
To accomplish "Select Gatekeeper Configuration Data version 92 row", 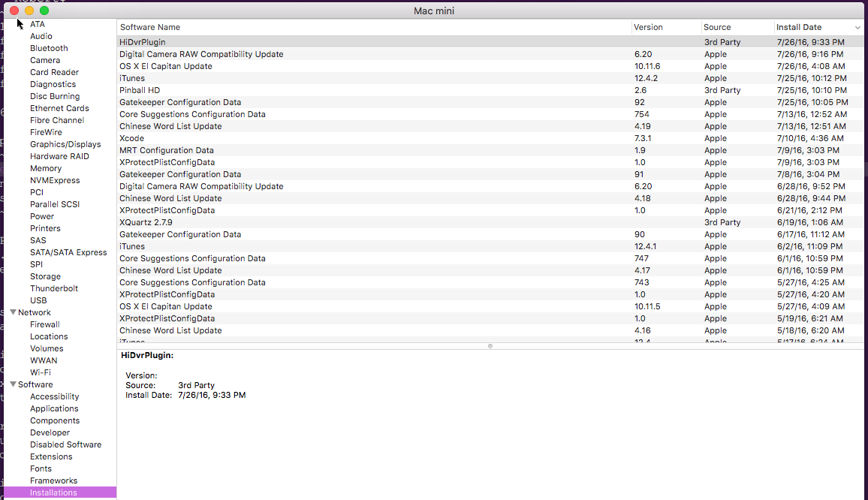I will [490, 102].
